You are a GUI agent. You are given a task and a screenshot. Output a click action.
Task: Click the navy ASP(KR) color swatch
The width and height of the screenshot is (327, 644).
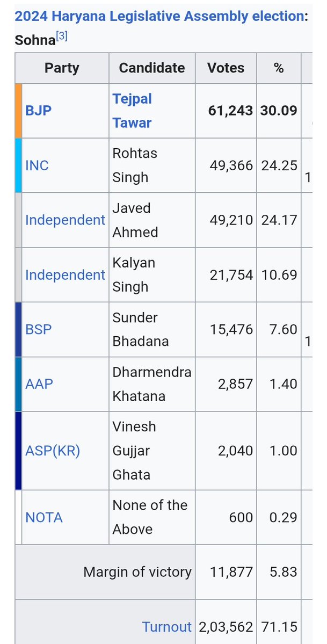(x=18, y=451)
